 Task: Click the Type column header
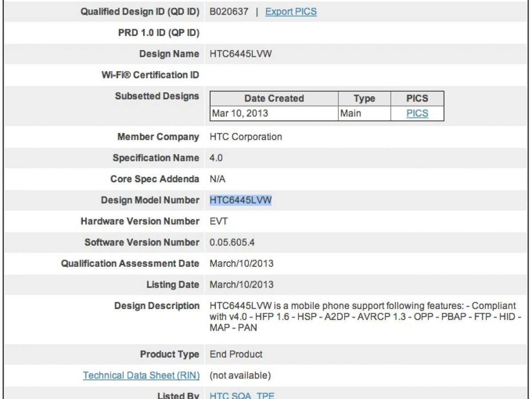coord(364,98)
